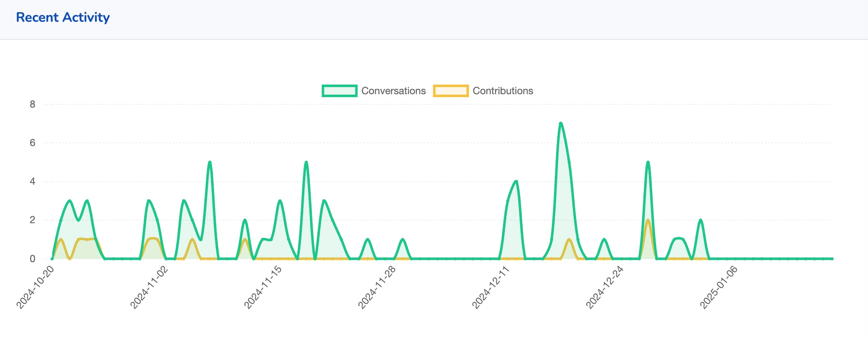Click the Conversations legend text label
This screenshot has width=868, height=340.
coord(393,91)
